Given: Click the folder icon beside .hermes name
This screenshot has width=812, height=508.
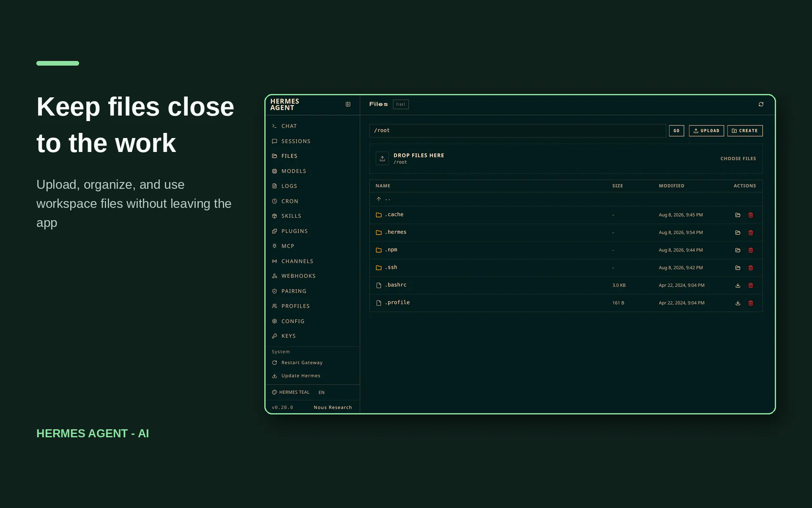Looking at the screenshot, I should 379,232.
